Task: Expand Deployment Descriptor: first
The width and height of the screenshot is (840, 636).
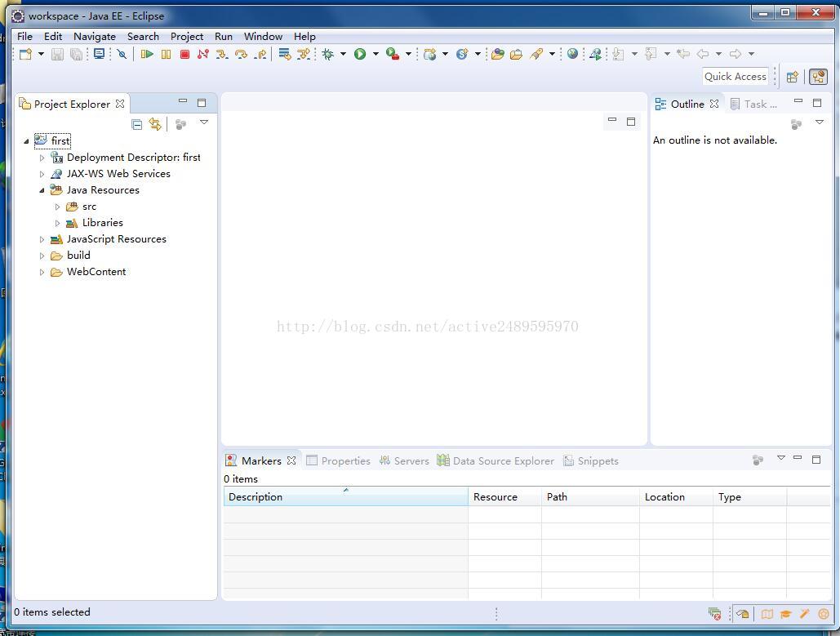Action: [x=42, y=158]
